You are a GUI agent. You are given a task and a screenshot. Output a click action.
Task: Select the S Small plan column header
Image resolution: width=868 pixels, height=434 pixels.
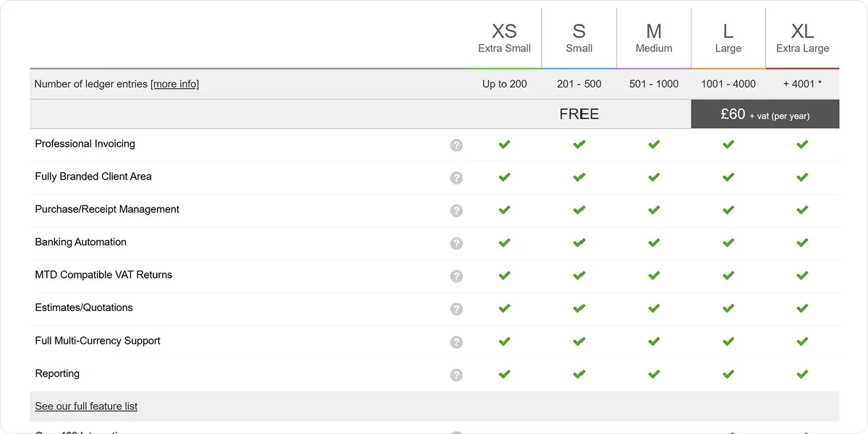click(579, 38)
